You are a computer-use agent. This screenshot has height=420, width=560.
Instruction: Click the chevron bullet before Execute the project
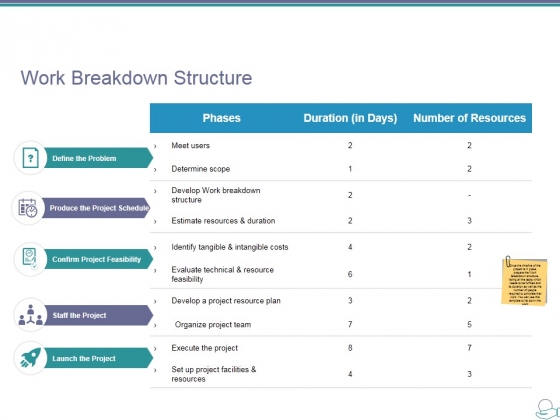[x=155, y=349]
